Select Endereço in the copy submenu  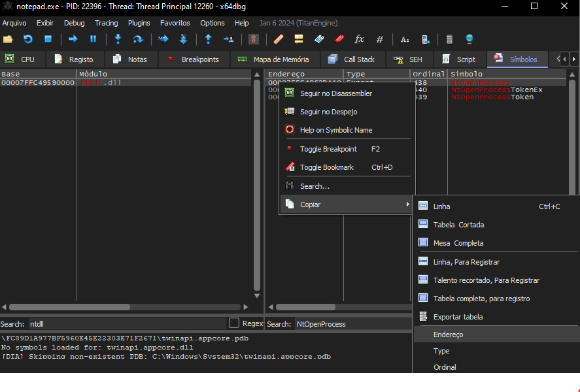[x=448, y=335]
